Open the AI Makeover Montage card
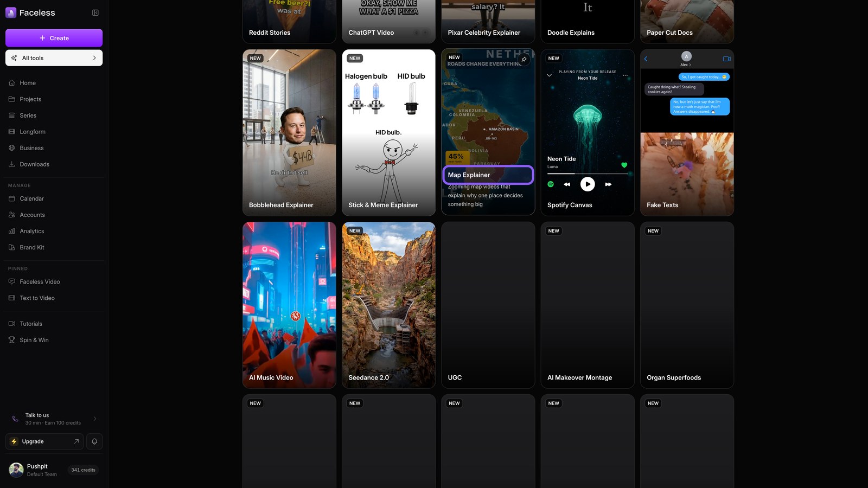868x488 pixels. pyautogui.click(x=588, y=305)
